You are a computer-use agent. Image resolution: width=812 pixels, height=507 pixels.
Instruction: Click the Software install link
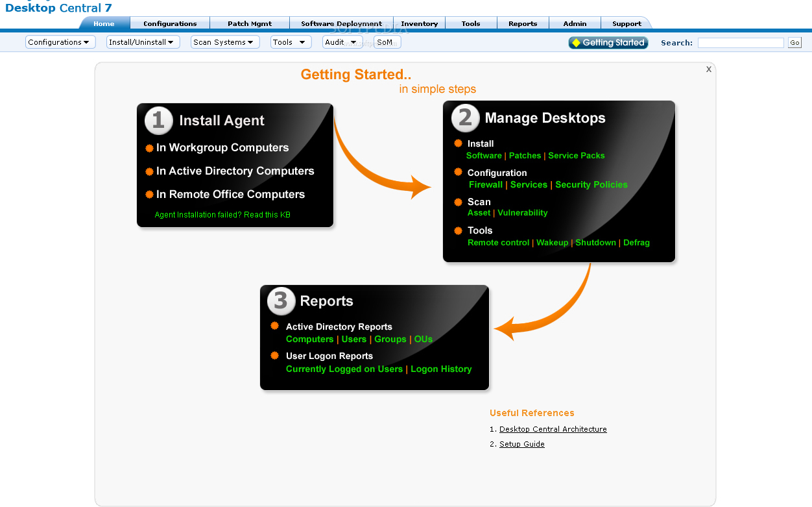(484, 156)
